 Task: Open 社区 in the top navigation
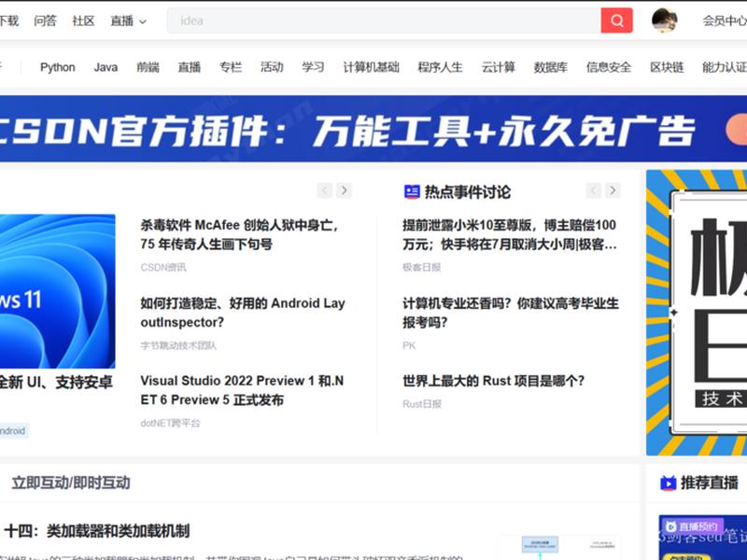tap(83, 21)
